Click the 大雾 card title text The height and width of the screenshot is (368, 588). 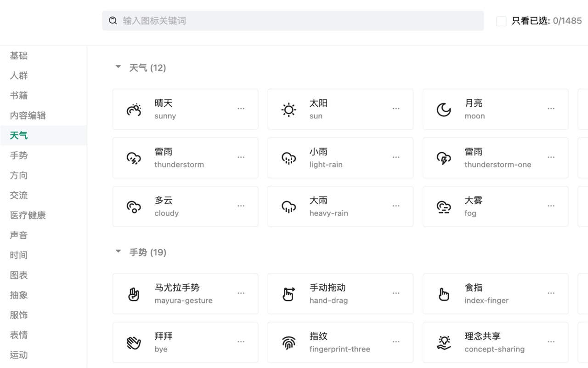pos(474,201)
